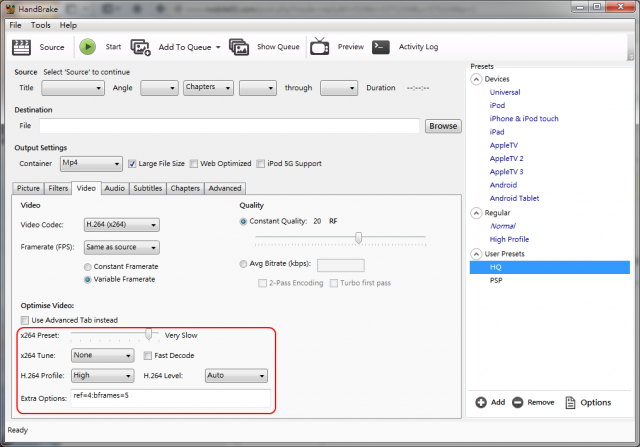Enable the Web Optimized checkbox
The image size is (640, 447).
click(194, 164)
